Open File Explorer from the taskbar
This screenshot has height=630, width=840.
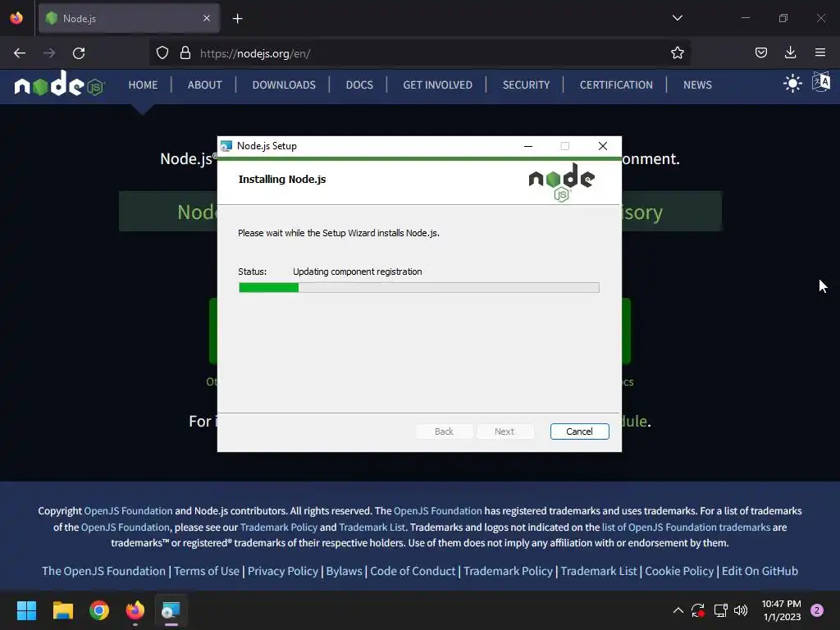62,610
